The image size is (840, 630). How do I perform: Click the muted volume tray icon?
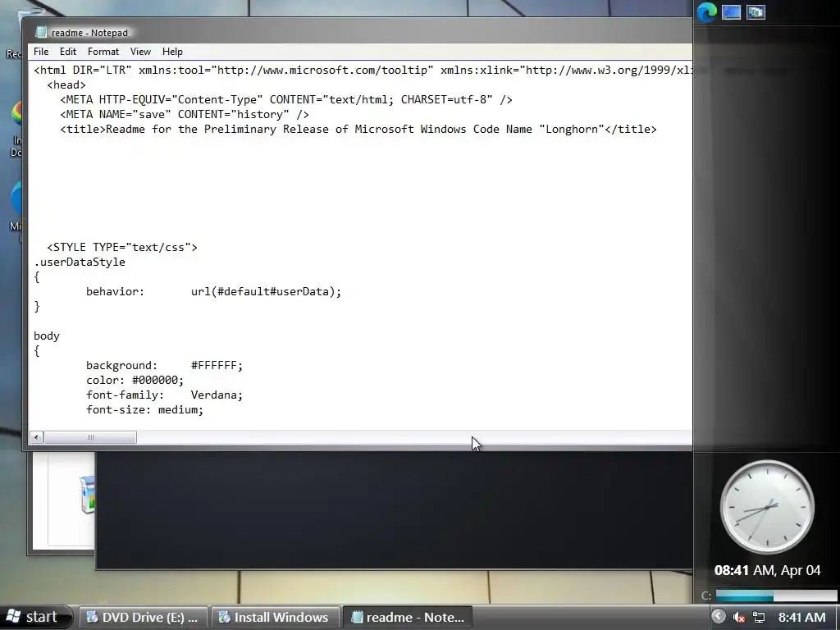[739, 618]
